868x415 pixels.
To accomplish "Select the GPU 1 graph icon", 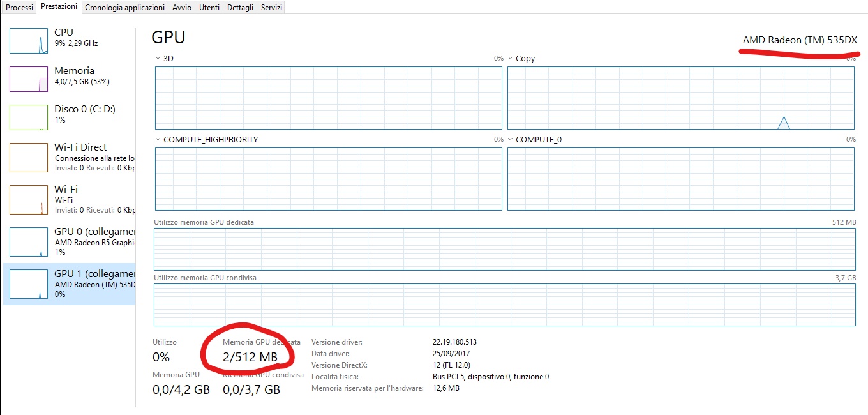I will [29, 284].
